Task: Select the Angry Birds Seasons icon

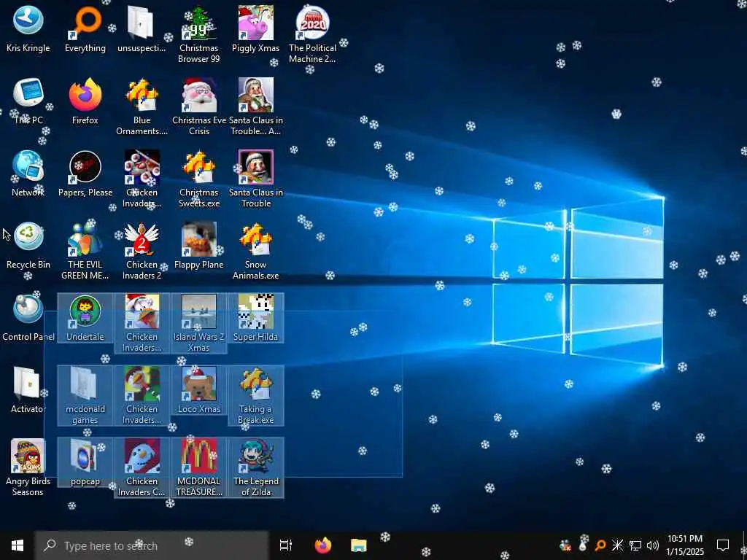Action: coord(28,469)
